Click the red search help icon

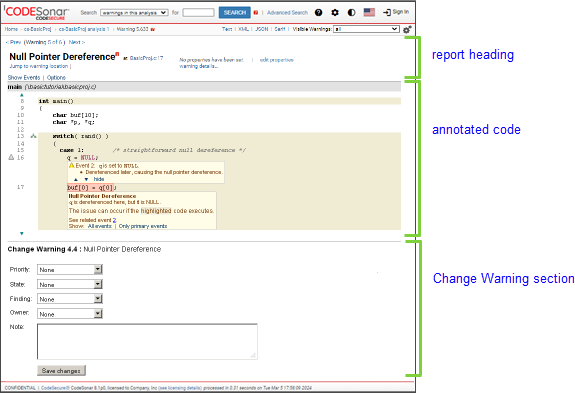pos(256,12)
